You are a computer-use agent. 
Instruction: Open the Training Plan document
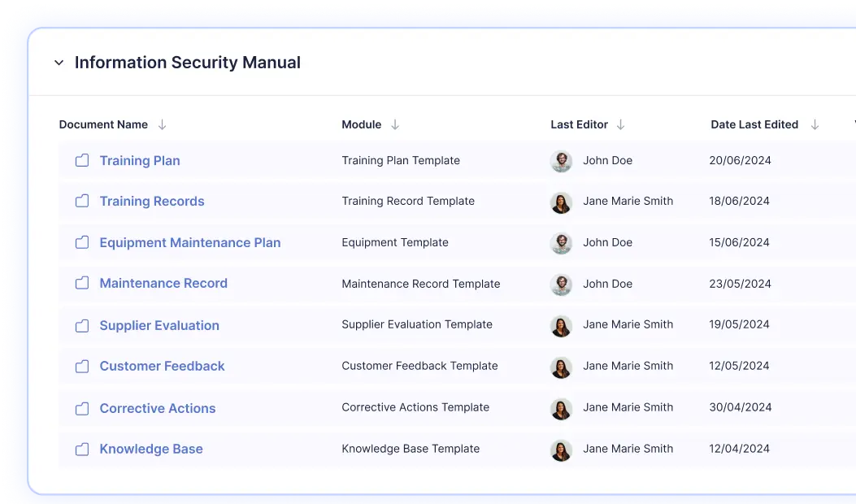[x=140, y=160]
